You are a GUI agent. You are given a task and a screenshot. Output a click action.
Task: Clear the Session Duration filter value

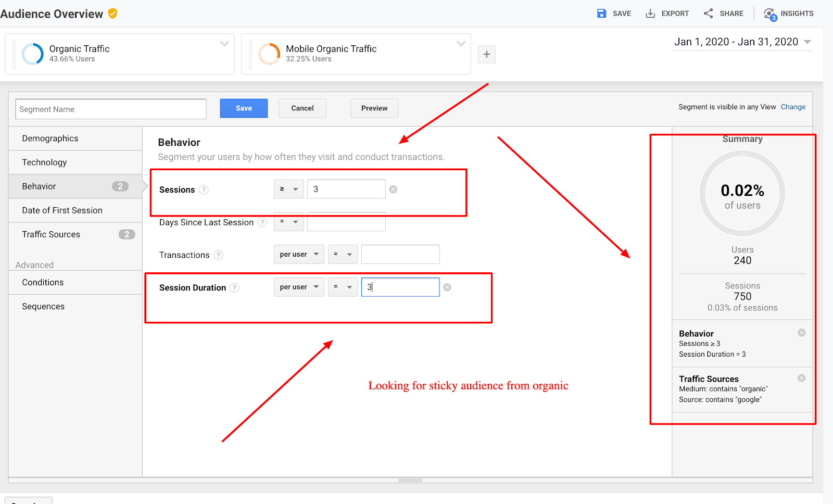447,287
